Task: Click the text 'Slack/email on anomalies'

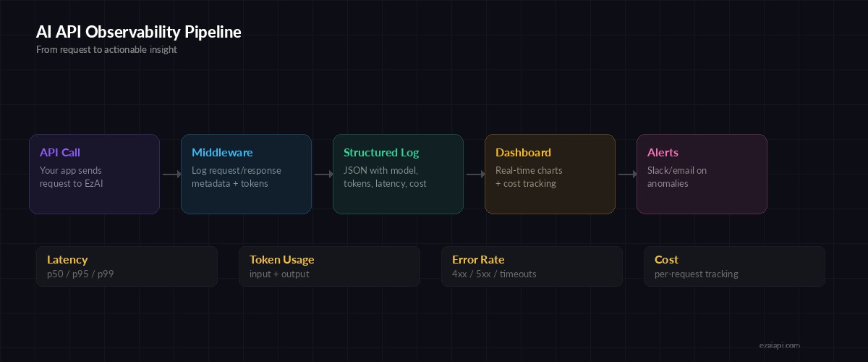Action: point(677,177)
